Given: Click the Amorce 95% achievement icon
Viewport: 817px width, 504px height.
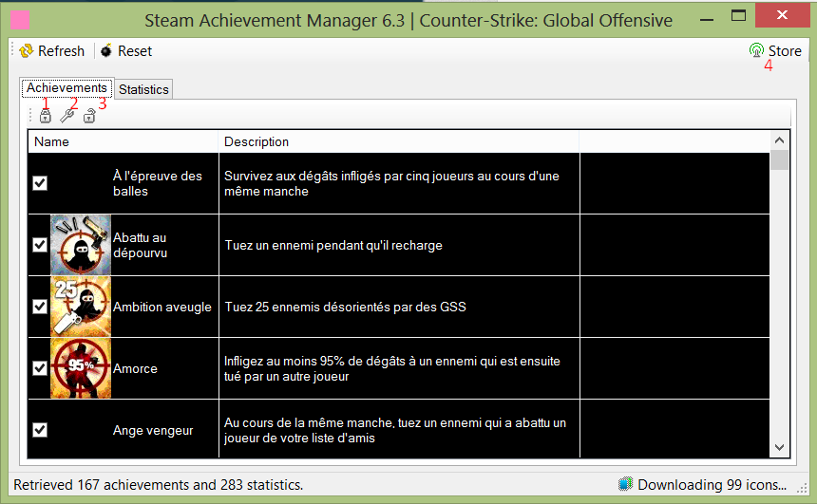Looking at the screenshot, I should coord(81,368).
